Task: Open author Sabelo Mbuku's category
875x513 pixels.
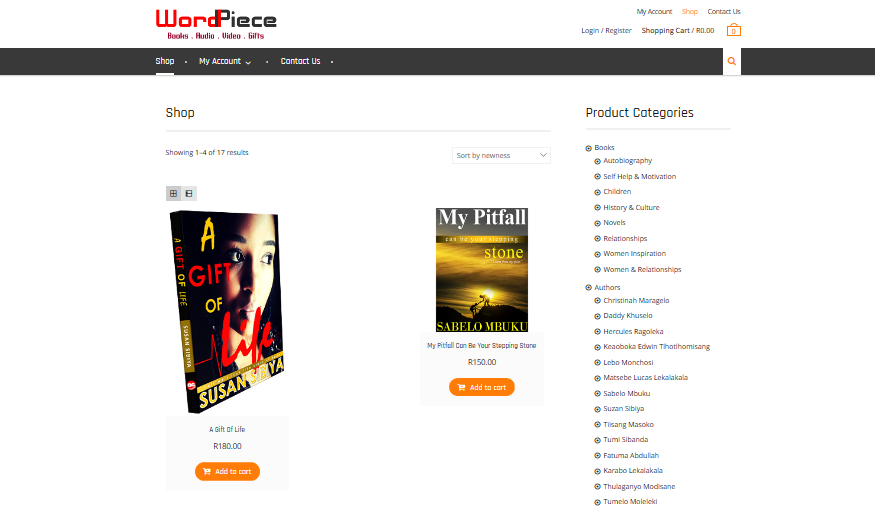Action: click(x=626, y=393)
